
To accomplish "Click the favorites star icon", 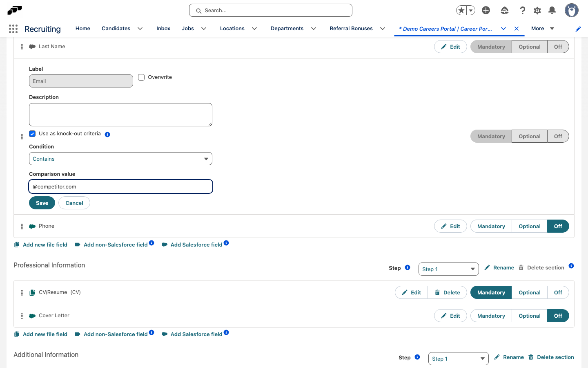I will 461,10.
